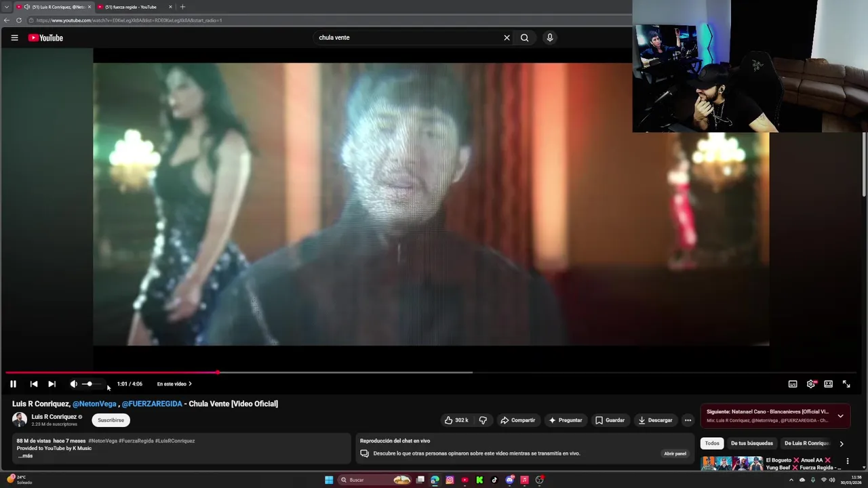Viewport: 868px width, 488px height.
Task: Show hidden system tray icons
Action: pyautogui.click(x=791, y=480)
